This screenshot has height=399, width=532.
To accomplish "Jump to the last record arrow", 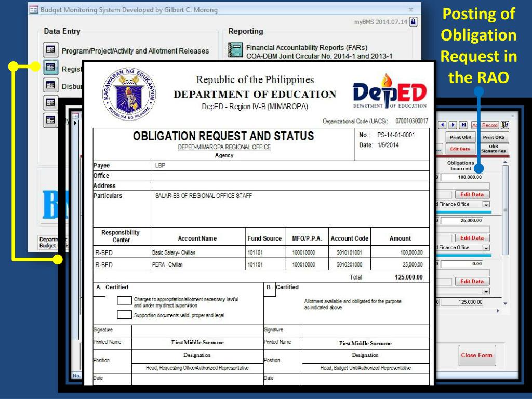I will 463,125.
